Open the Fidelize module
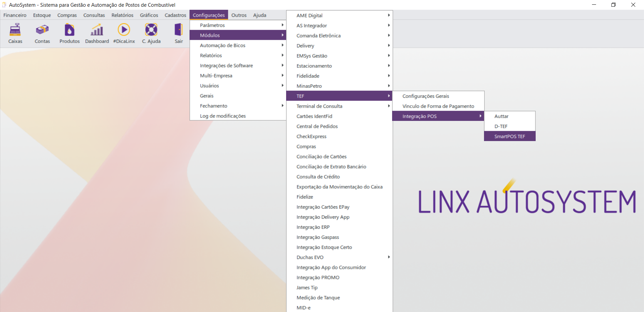644x312 pixels. [339, 197]
